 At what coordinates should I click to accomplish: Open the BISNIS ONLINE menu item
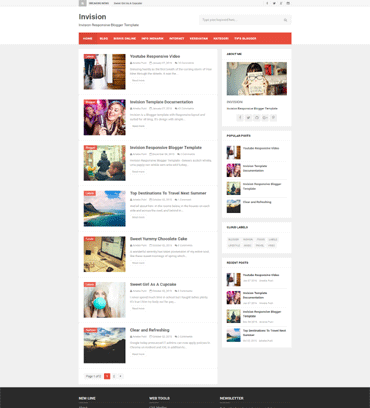125,38
